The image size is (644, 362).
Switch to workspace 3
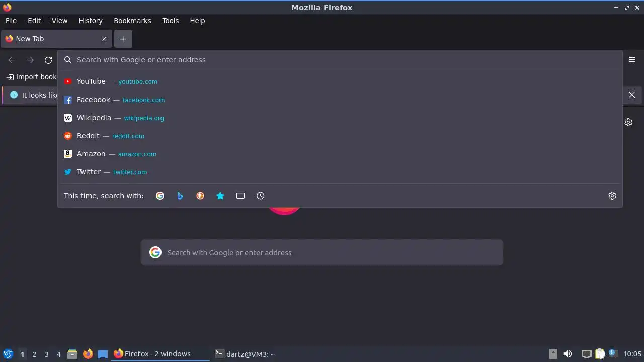pyautogui.click(x=46, y=354)
